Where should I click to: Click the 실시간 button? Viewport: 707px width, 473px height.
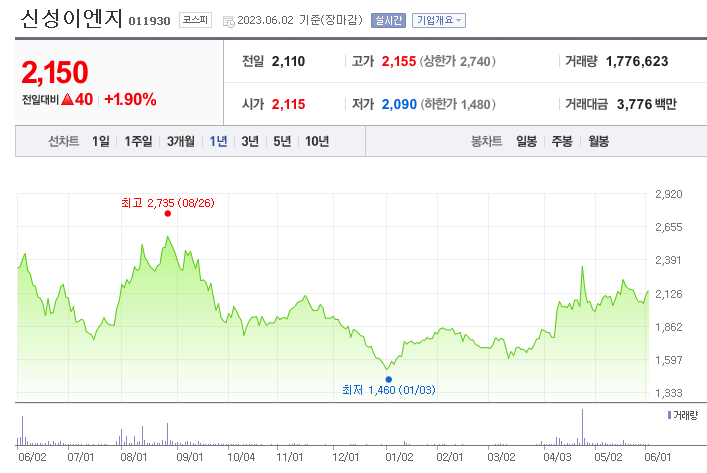(x=388, y=20)
